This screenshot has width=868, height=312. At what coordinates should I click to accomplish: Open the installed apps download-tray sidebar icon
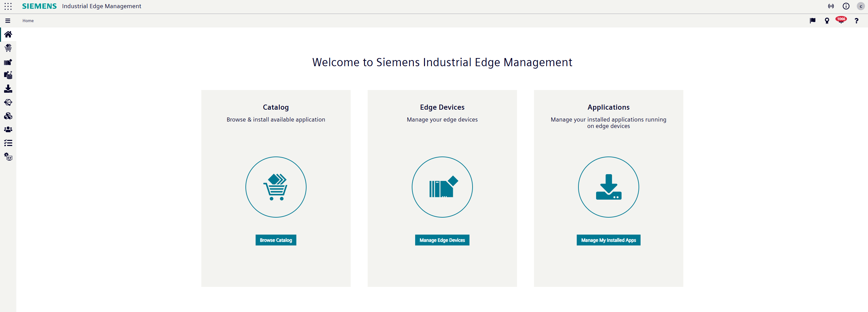[8, 89]
